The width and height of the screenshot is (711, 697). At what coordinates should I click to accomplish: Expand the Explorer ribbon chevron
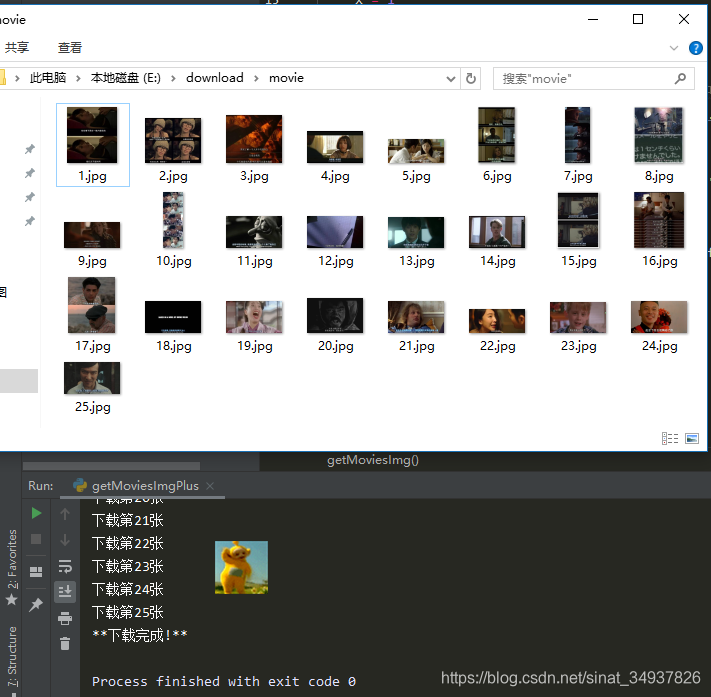point(673,48)
